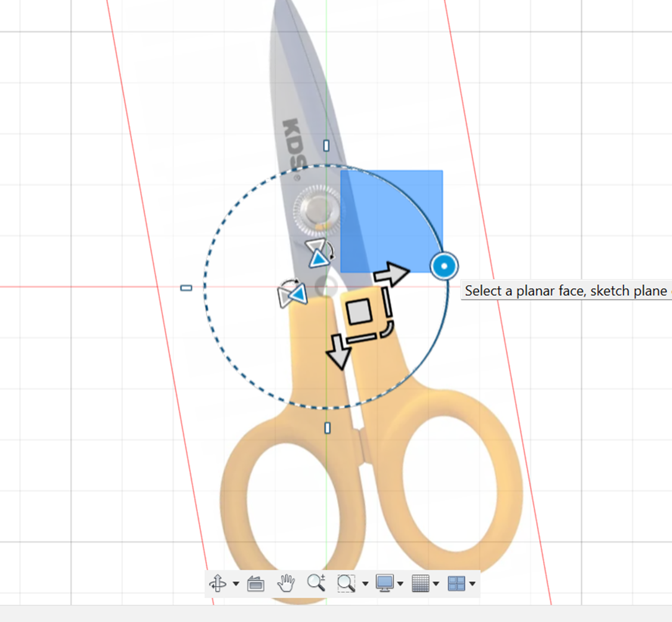Click the Viewports layout icon

(456, 583)
